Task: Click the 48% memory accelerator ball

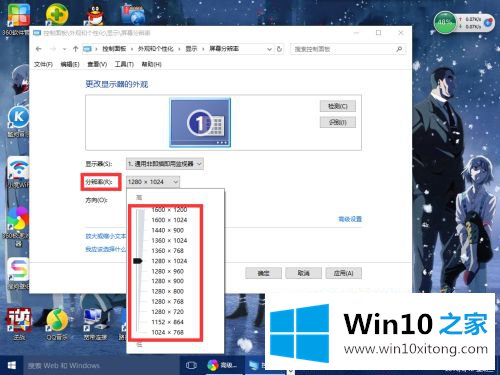Action: click(x=445, y=23)
